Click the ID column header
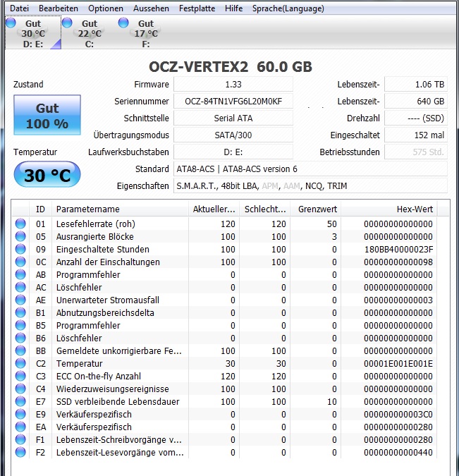Viewport: 459px width, 476px height. tap(40, 209)
